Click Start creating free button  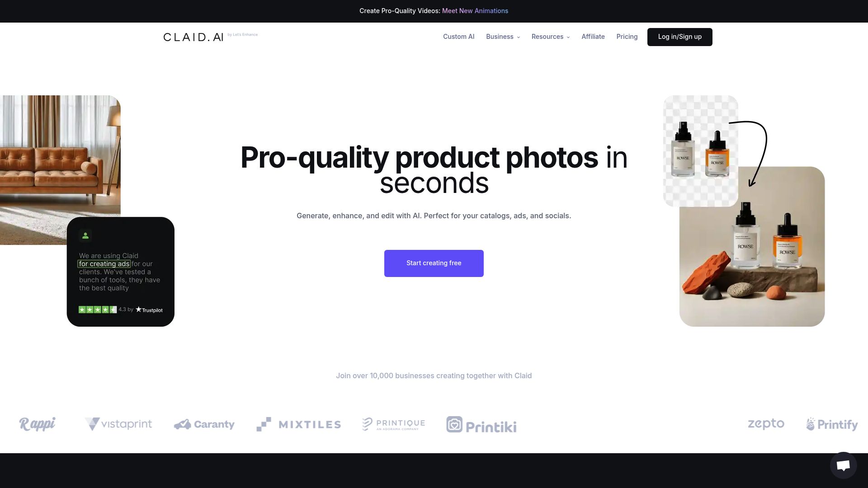click(x=434, y=263)
